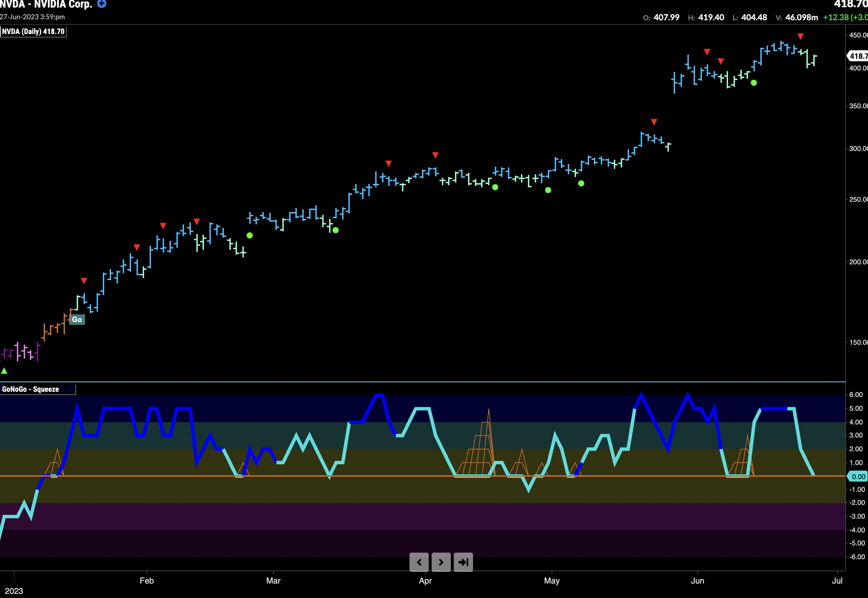The height and width of the screenshot is (598, 868).
Task: Click the 0.00 oscillator value tag
Action: [858, 477]
